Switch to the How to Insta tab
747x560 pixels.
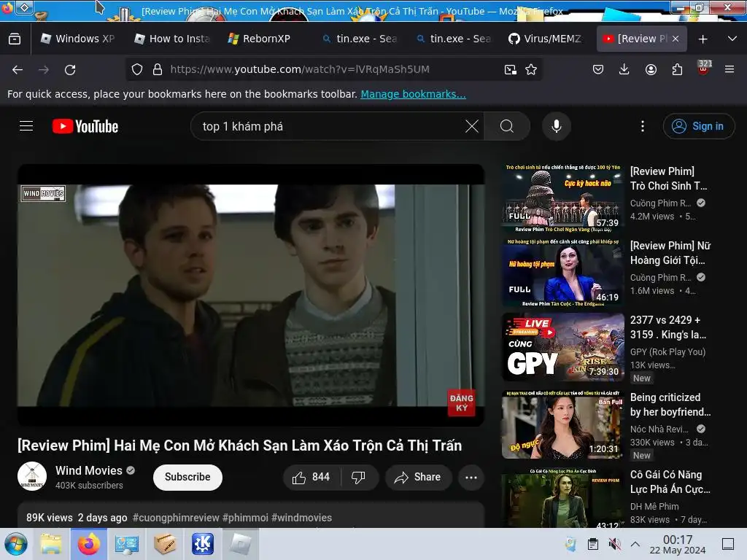click(172, 39)
